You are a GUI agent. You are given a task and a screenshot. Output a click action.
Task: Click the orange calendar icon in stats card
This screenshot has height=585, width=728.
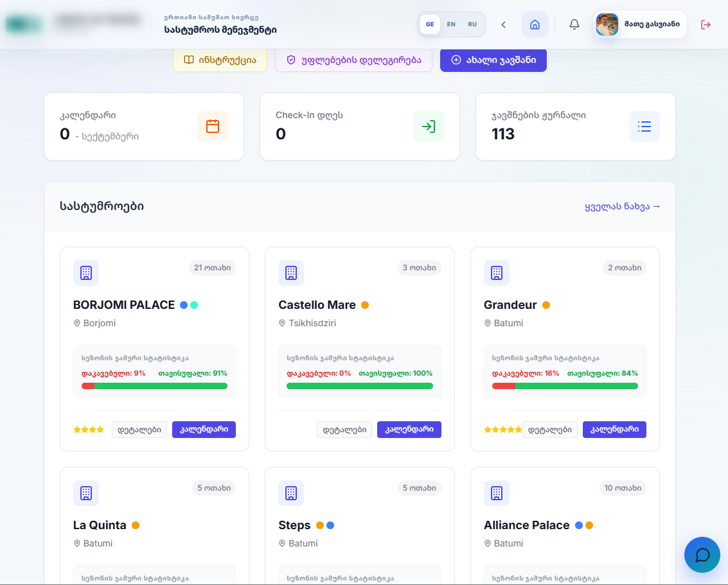click(x=213, y=127)
